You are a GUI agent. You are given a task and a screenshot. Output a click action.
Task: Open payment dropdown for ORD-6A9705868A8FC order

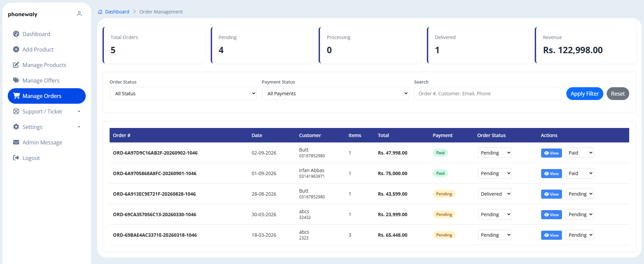580,173
